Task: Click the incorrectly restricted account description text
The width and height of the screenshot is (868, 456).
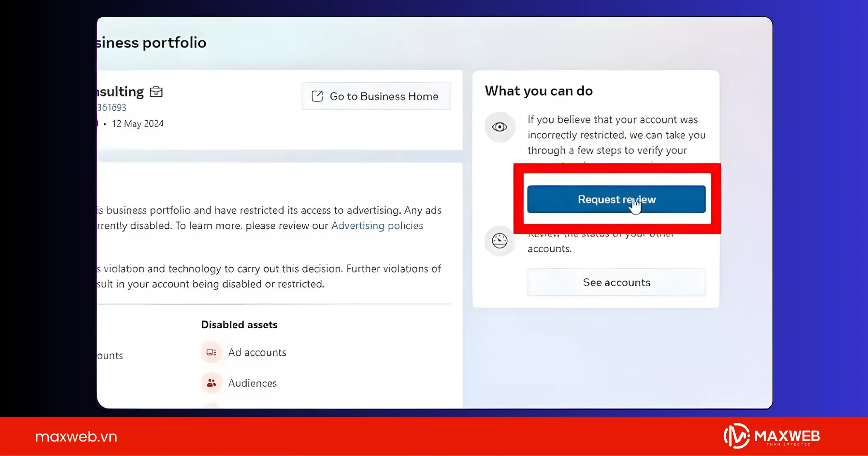Action: tap(616, 135)
